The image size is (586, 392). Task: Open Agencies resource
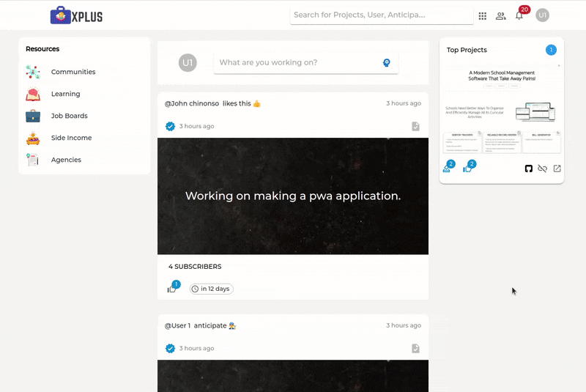(x=66, y=160)
